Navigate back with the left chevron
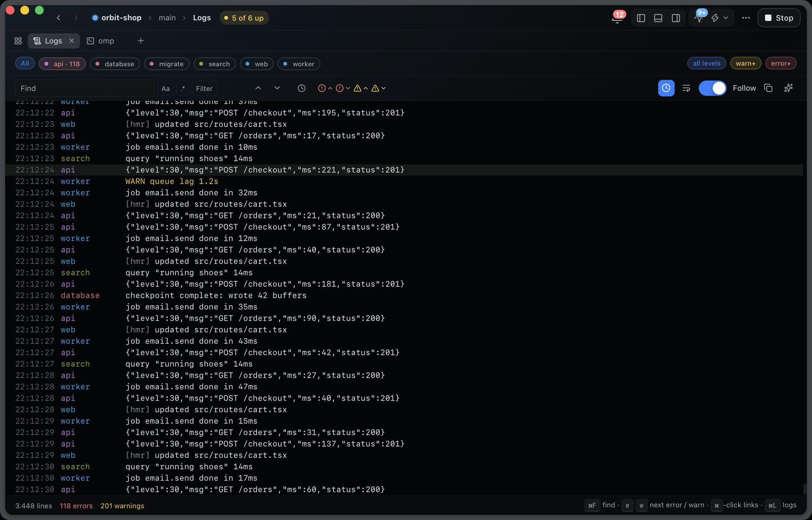This screenshot has width=812, height=520. (58, 18)
